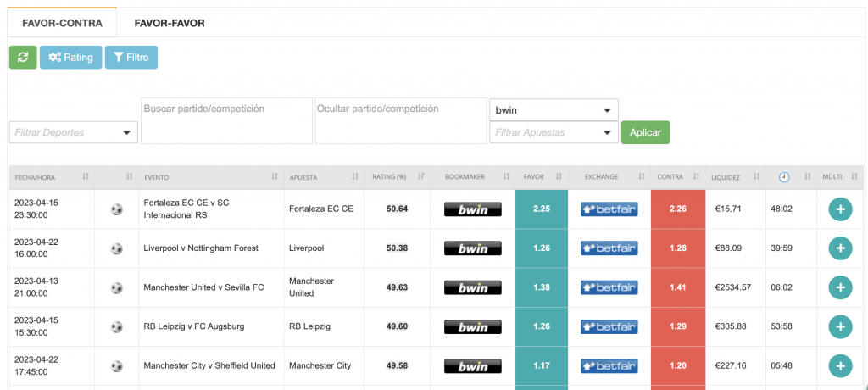868x390 pixels.
Task: Click the Buscar partido/competición search field
Action: pyautogui.click(x=226, y=120)
